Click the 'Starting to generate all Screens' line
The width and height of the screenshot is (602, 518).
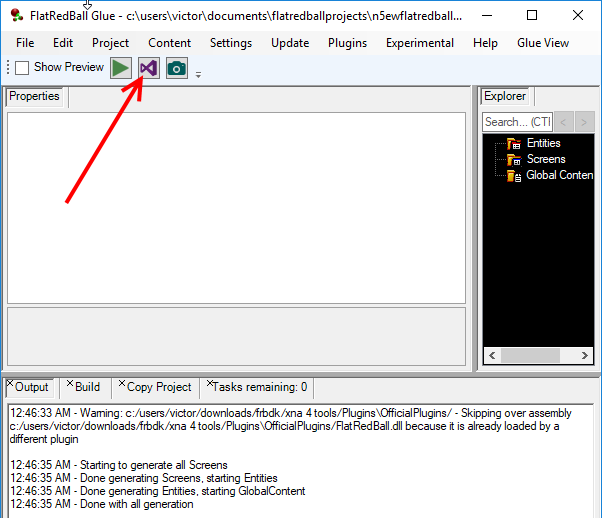[x=119, y=465]
